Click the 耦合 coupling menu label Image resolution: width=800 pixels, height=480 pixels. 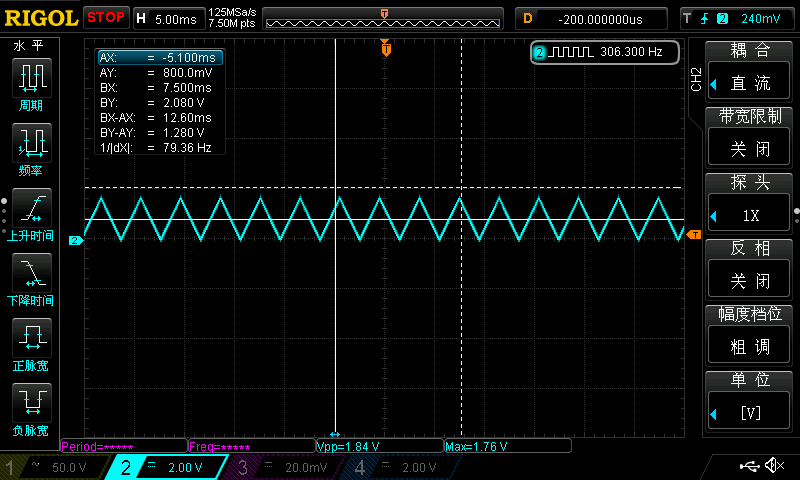click(749, 50)
